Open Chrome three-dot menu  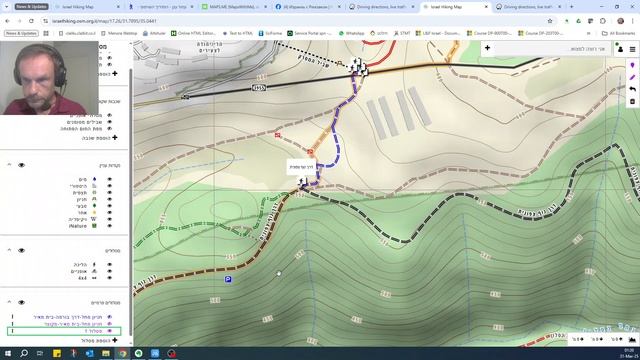click(x=633, y=21)
